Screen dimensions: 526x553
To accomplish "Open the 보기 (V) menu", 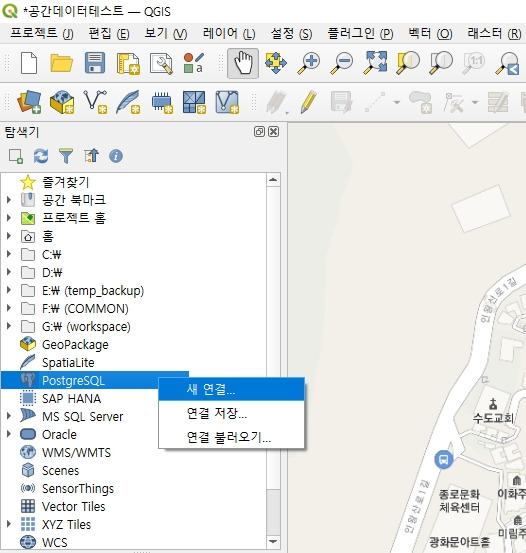I will click(x=166, y=33).
